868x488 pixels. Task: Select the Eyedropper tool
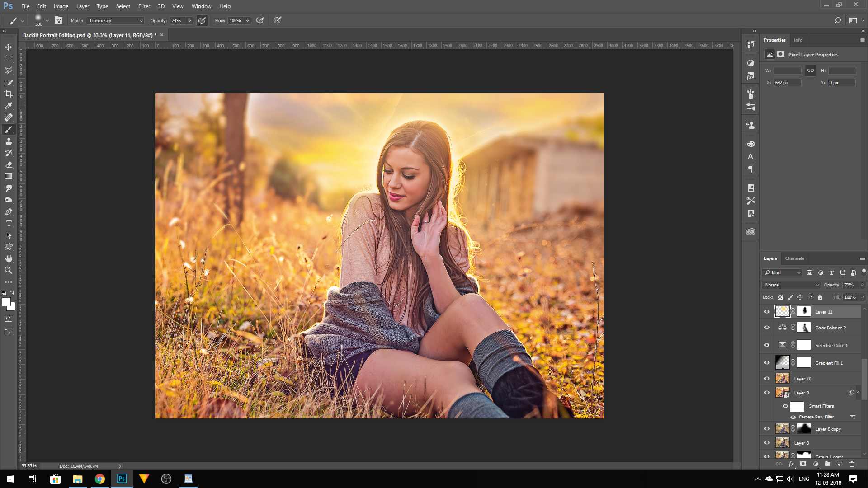coord(9,106)
